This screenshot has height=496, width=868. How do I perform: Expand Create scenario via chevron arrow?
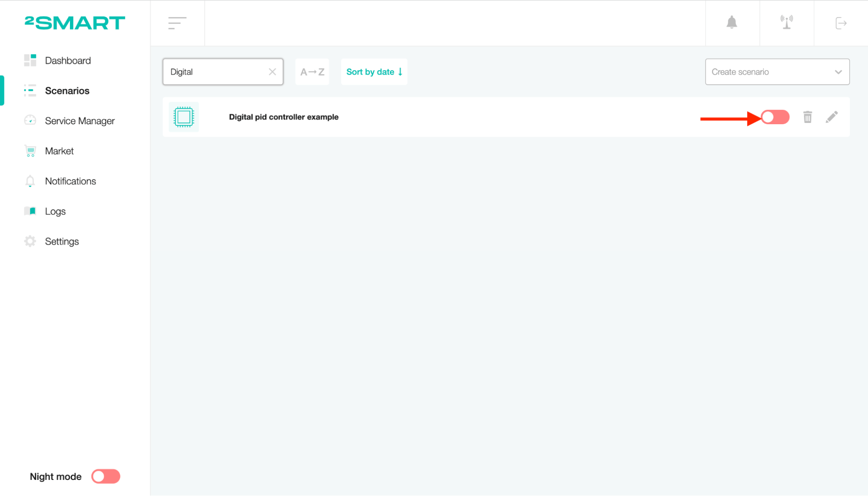click(838, 72)
